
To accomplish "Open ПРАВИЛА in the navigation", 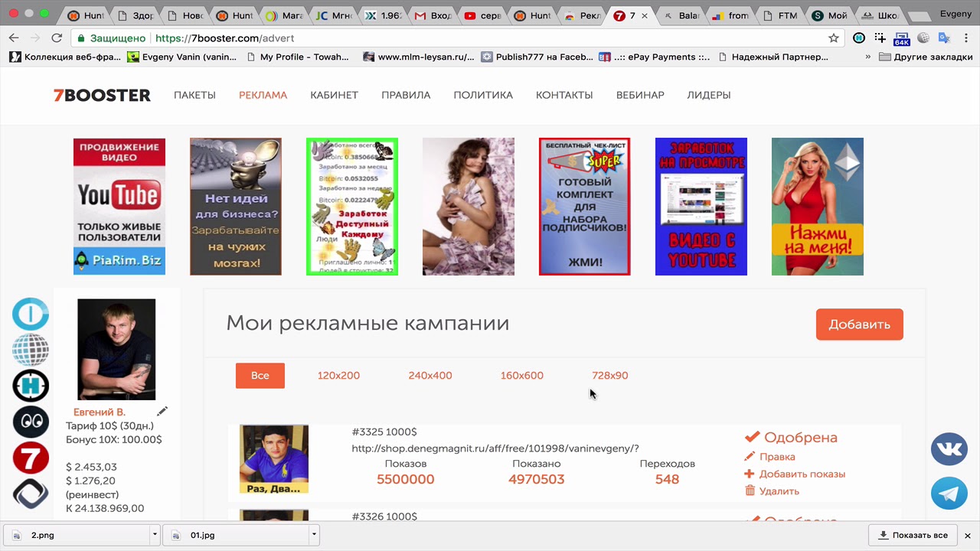I will (406, 95).
